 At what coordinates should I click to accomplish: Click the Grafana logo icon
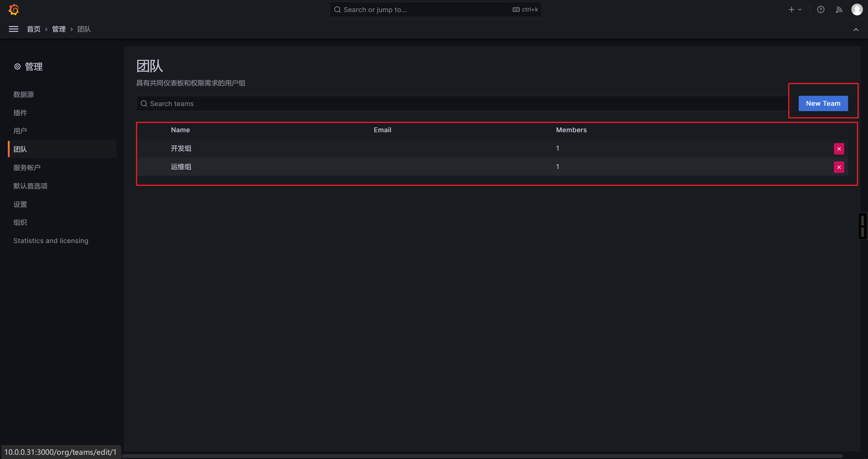(14, 9)
